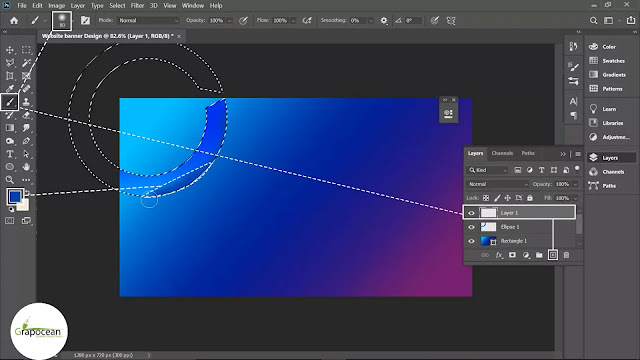Toggle pressure for opacity
The width and height of the screenshot is (640, 360).
point(243,20)
